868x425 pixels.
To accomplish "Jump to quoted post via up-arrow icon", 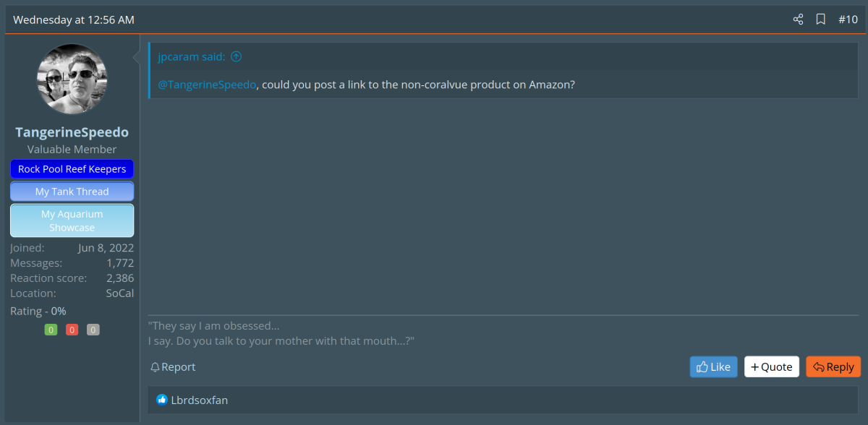I will pos(236,56).
